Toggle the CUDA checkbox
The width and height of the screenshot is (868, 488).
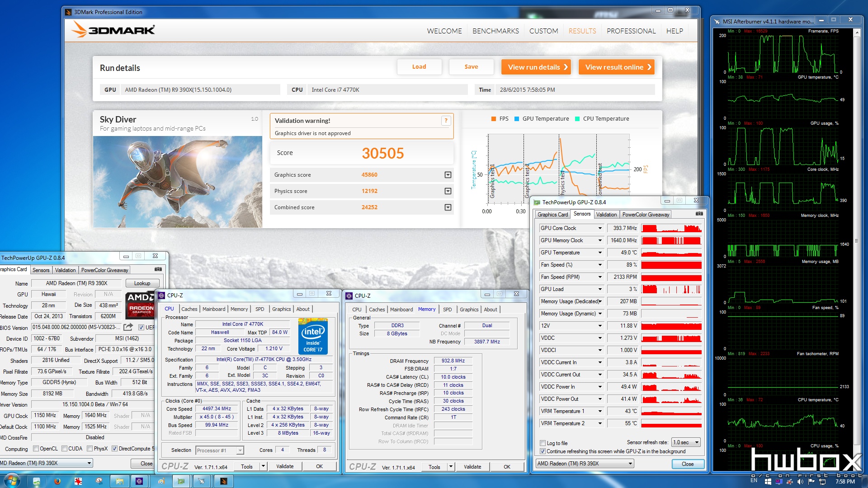65,449
